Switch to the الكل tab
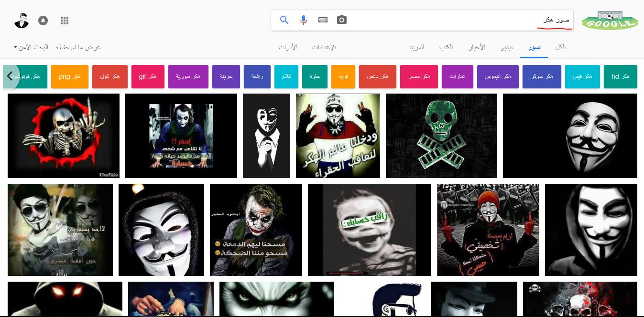This screenshot has width=644, height=317. [x=560, y=47]
